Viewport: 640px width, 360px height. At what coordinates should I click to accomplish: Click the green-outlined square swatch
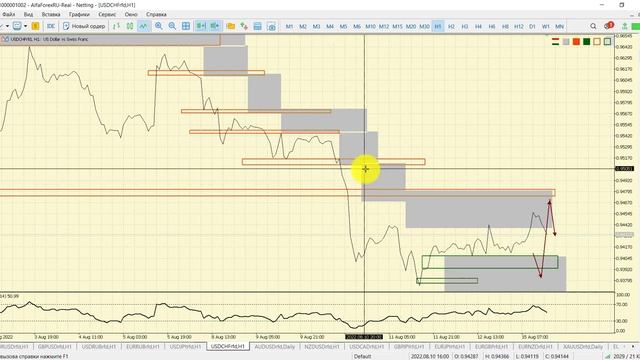click(x=607, y=42)
